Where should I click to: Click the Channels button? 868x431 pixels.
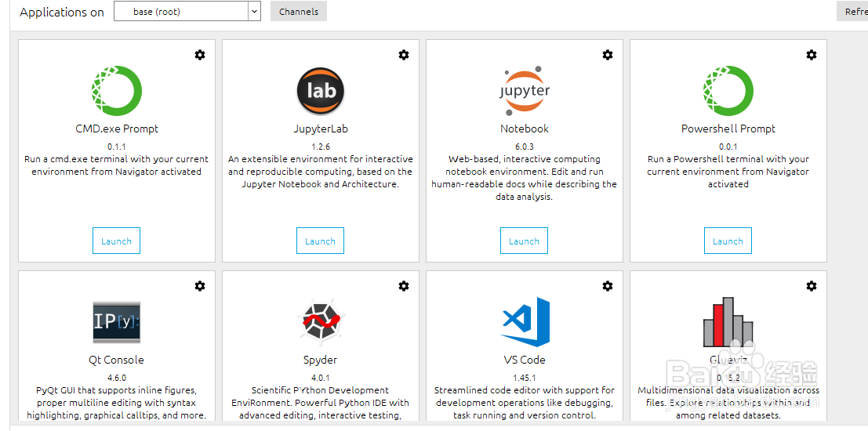click(x=299, y=12)
